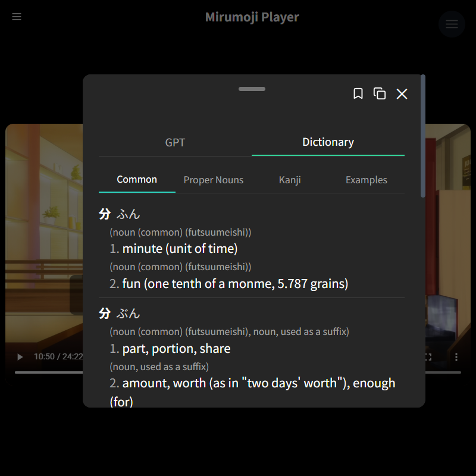Switch to the GPT tab
The width and height of the screenshot is (476, 476).
click(x=175, y=142)
